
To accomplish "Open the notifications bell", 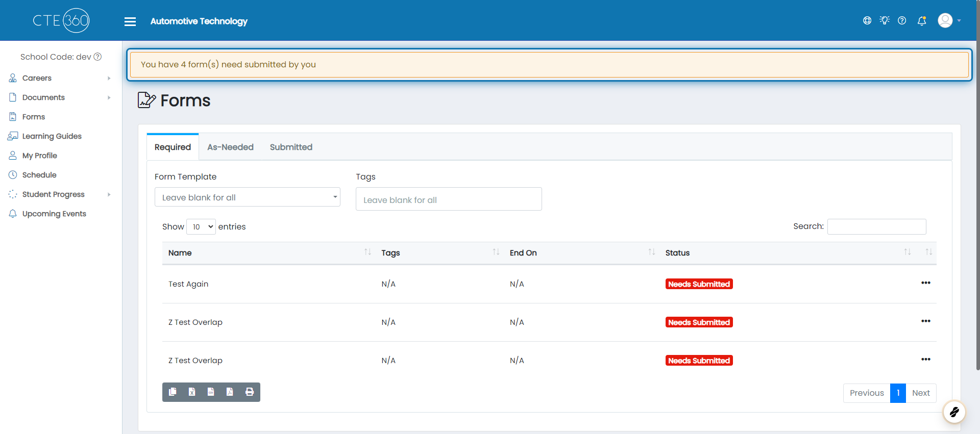I will click(x=922, y=20).
